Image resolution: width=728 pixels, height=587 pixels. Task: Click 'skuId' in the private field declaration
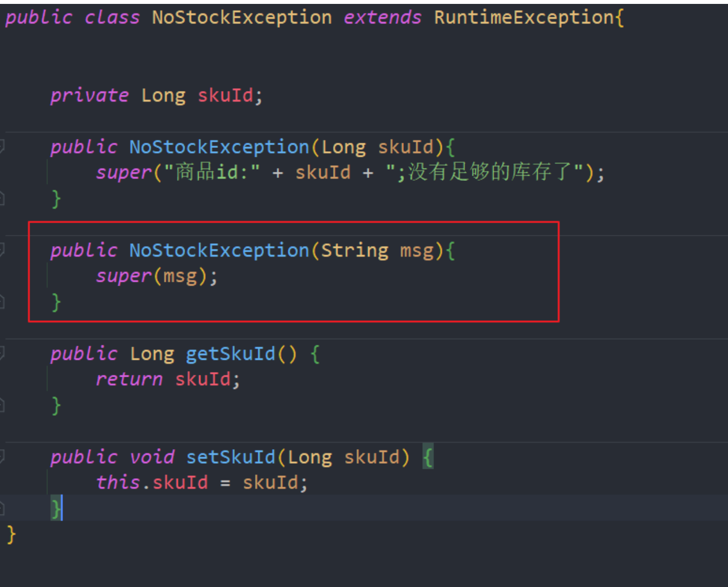click(225, 95)
